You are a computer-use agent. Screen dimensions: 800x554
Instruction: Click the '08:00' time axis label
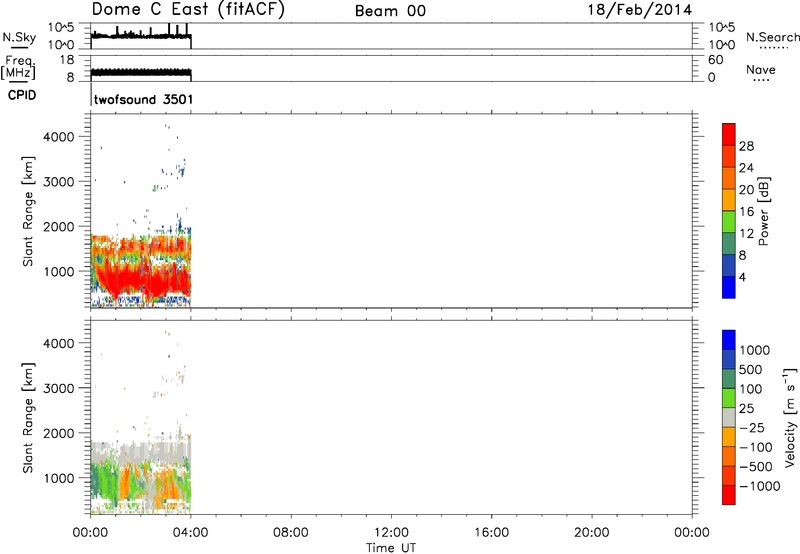tap(291, 533)
